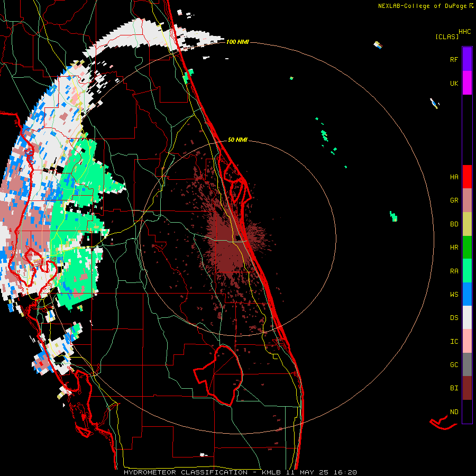Click the 'GR' legend label
Image resolution: width=476 pixels, height=476 pixels.
[x=454, y=200]
